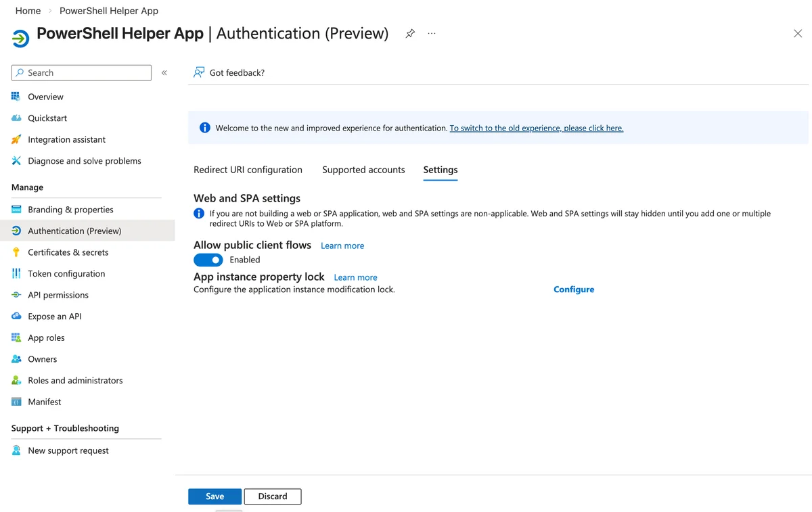
Task: Open Learn more beside Allow public client flows
Action: pos(342,246)
